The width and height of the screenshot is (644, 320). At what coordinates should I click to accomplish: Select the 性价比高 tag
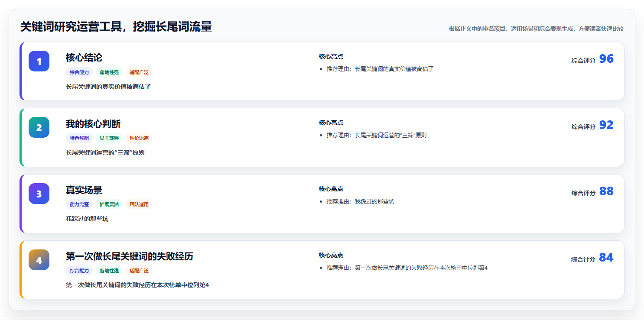click(x=139, y=138)
